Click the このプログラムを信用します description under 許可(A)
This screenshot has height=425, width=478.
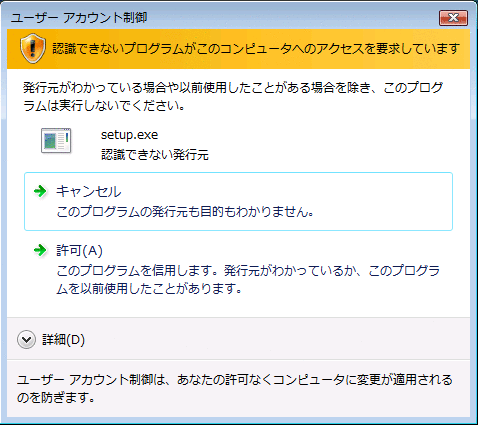[x=248, y=279]
